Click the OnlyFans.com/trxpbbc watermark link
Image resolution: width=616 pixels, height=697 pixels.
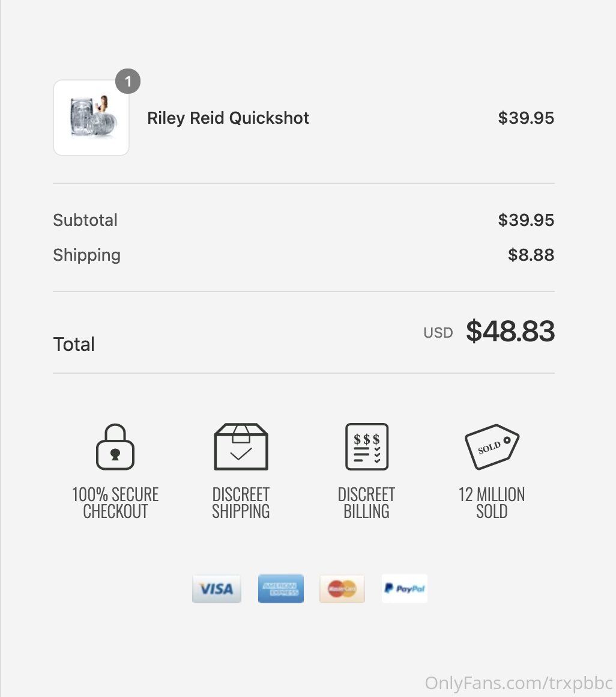(519, 683)
